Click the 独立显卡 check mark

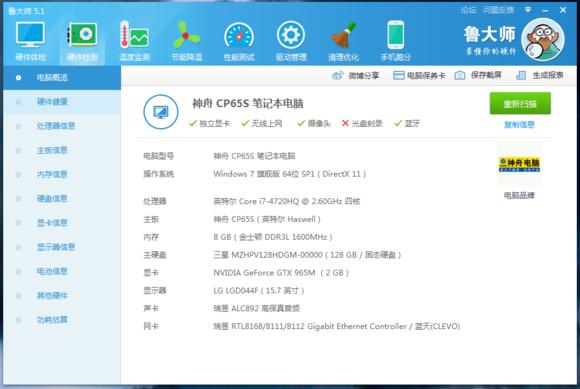click(x=193, y=123)
